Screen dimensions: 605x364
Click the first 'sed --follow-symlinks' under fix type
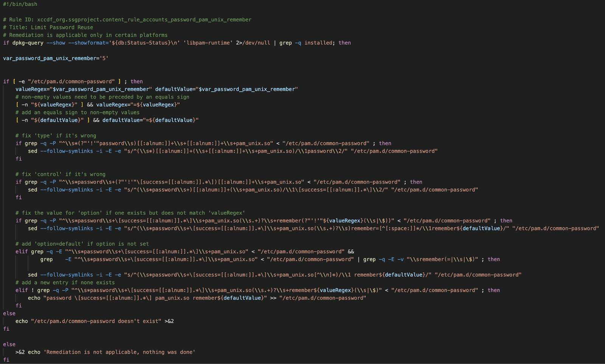click(x=233, y=151)
